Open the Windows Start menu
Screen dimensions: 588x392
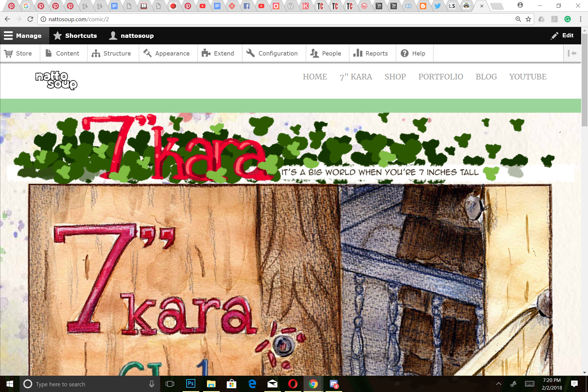[x=10, y=384]
